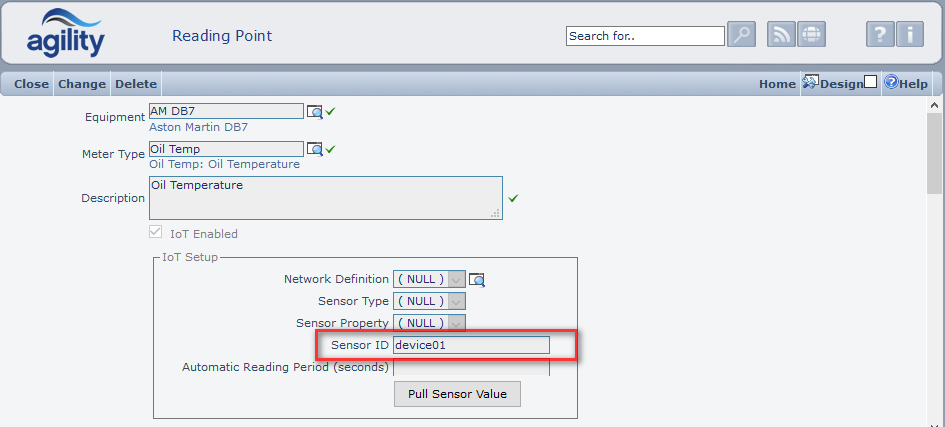Toggle the IoT Enabled checkbox
Viewport: 945px width, 427px height.
(155, 233)
